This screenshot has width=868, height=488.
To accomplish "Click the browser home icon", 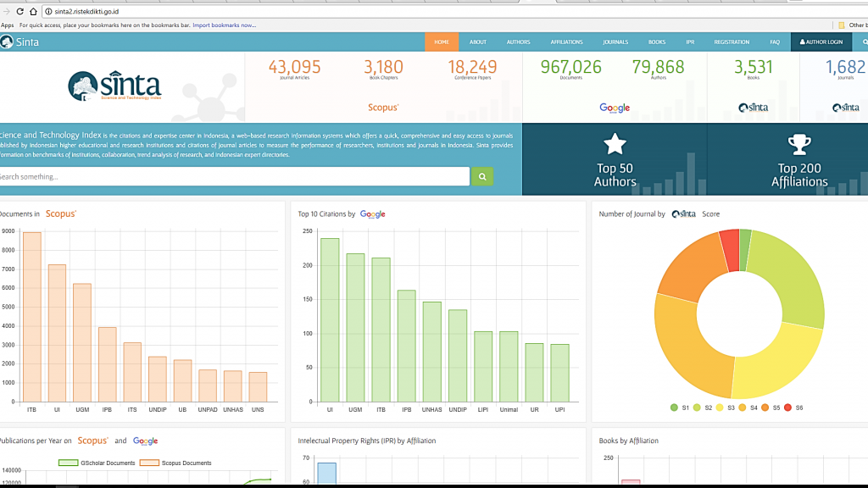I will tap(33, 12).
